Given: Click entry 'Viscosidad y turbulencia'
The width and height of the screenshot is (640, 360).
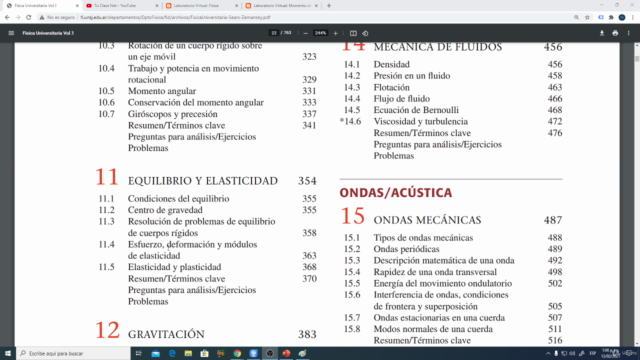Looking at the screenshot, I should click(x=420, y=122).
